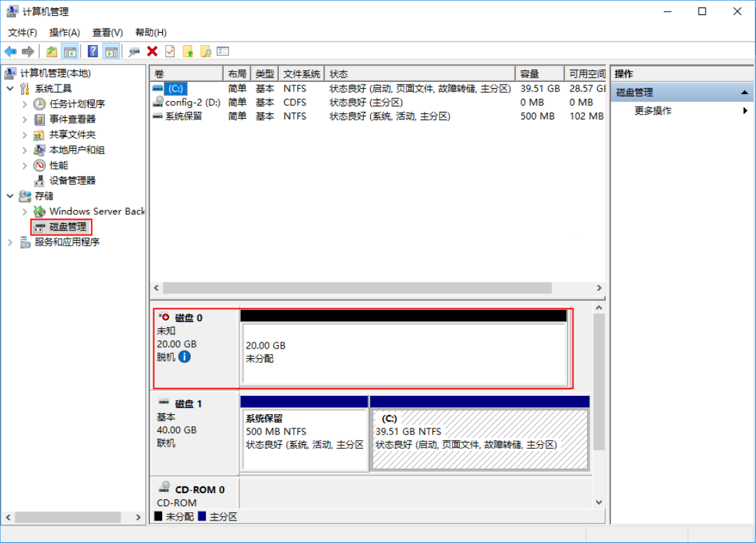Click the folder with magnifier search icon
Screen dimensions: 756x543
coord(206,51)
